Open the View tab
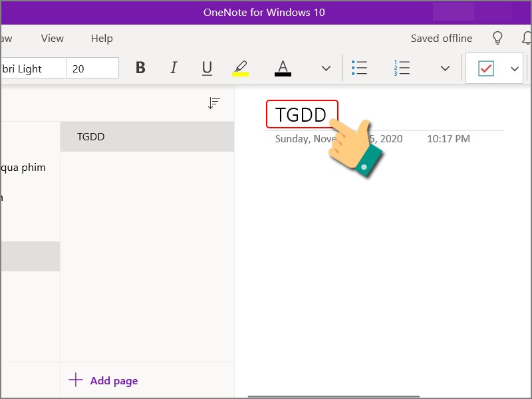 click(53, 39)
